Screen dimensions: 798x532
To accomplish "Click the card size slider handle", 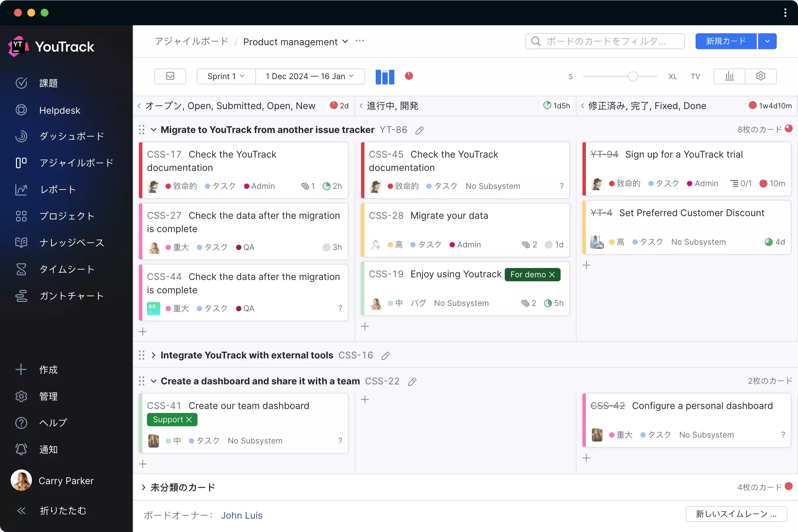I will click(632, 76).
